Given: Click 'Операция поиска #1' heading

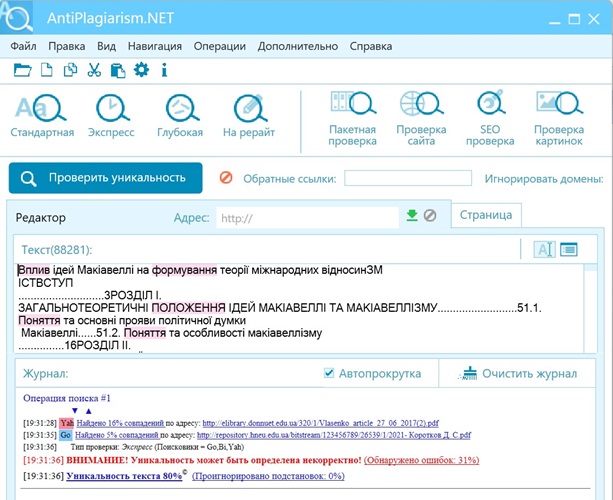Looking at the screenshot, I should [67, 398].
